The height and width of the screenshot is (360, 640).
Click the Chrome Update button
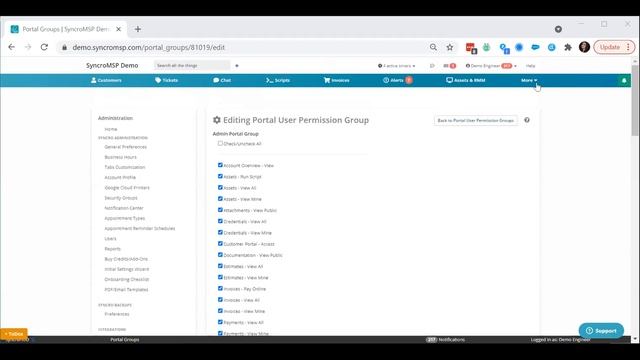tap(610, 47)
